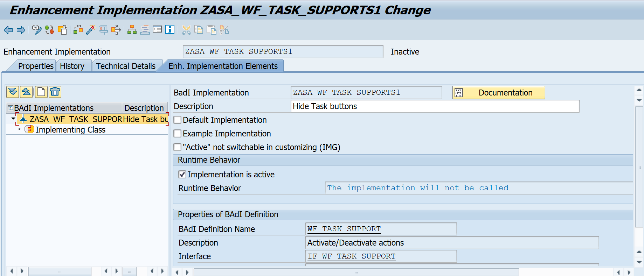This screenshot has height=276, width=644.
Task: Click the Display/Change glasses-pencil icon
Action: tap(36, 30)
